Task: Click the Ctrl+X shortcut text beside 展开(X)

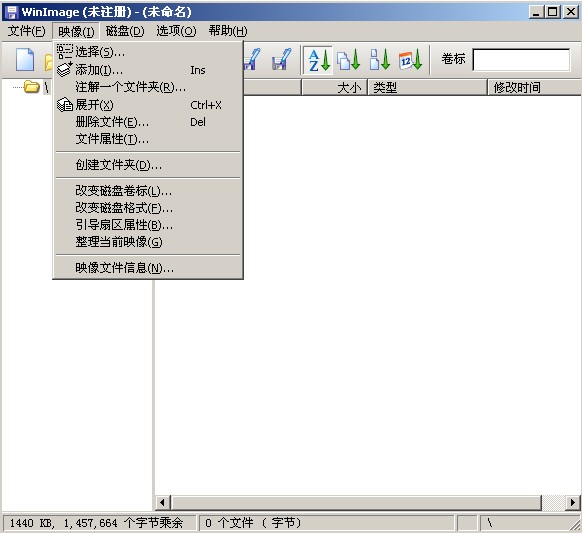Action: click(x=206, y=105)
